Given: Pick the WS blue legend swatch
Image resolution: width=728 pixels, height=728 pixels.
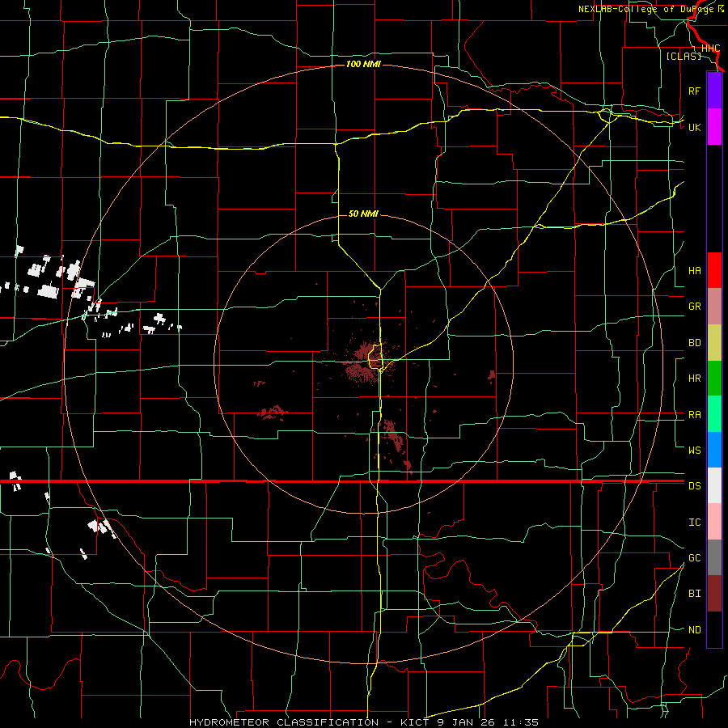Looking at the screenshot, I should pyautogui.click(x=714, y=450).
